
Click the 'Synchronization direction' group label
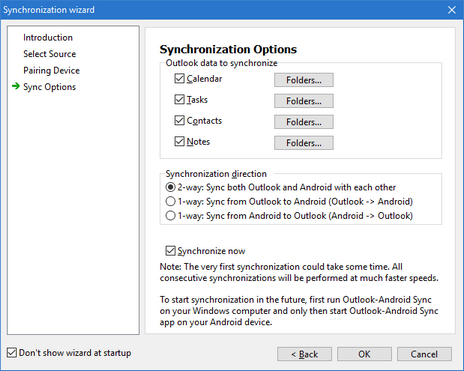click(216, 174)
